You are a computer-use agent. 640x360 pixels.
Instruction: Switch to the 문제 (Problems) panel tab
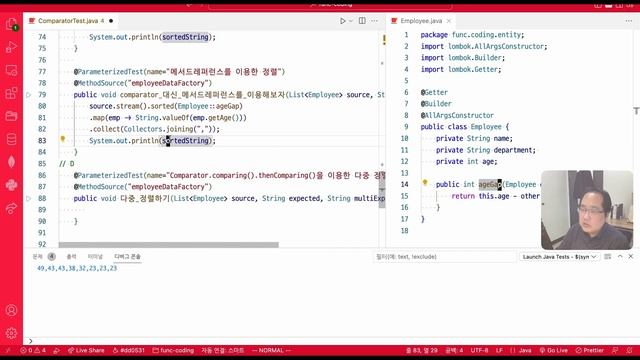click(x=38, y=256)
